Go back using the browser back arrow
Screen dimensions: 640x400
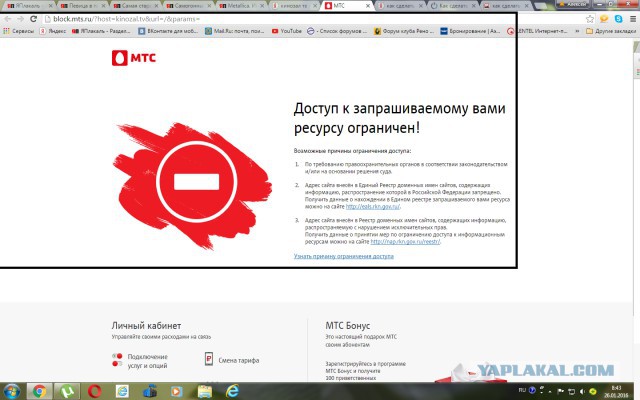pos(8,19)
